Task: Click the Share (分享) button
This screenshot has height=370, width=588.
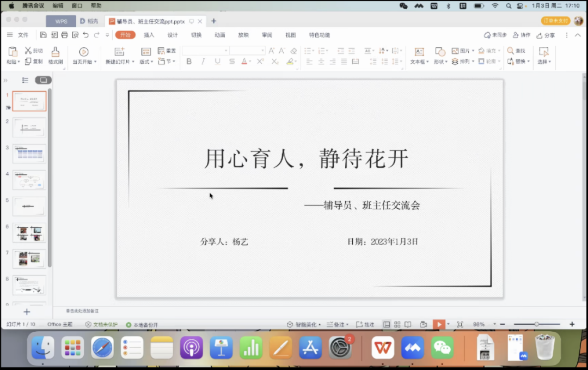Action: point(546,35)
